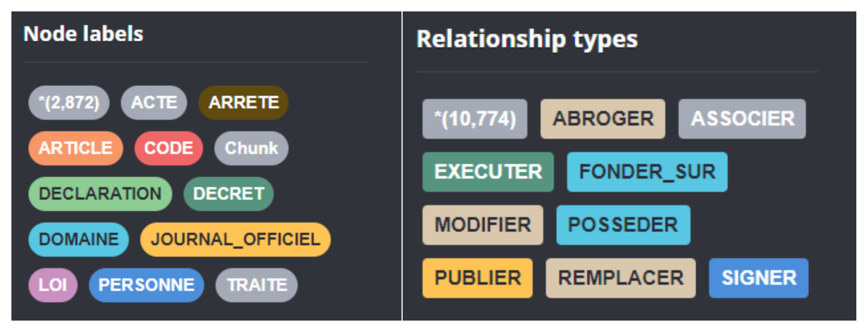Click the PERSONNE node label

pyautogui.click(x=146, y=285)
